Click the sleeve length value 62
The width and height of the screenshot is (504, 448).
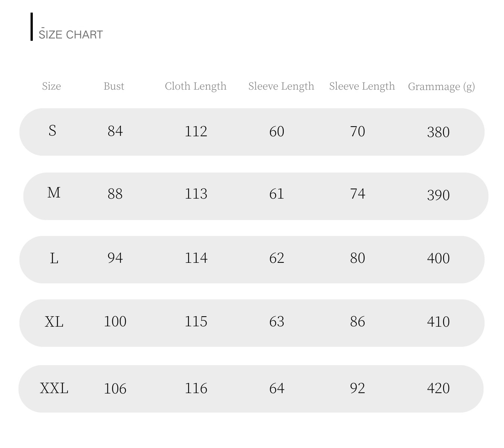point(277,258)
